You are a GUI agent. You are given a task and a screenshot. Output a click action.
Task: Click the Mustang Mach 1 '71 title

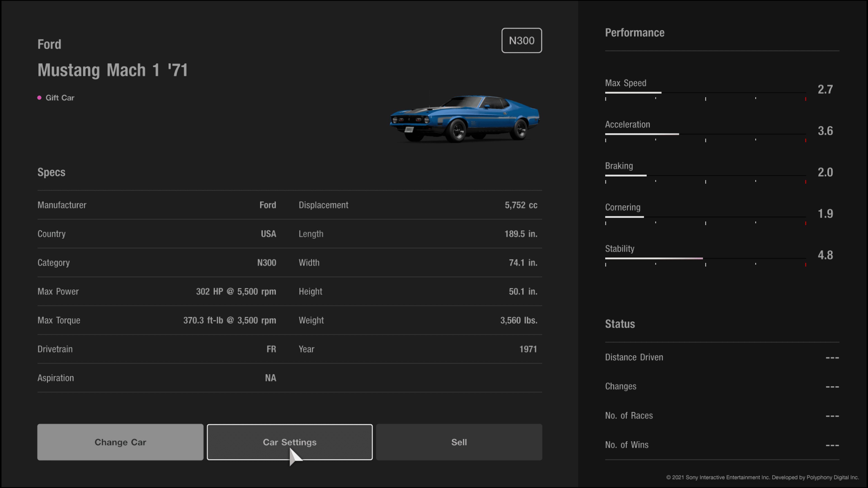tap(113, 70)
